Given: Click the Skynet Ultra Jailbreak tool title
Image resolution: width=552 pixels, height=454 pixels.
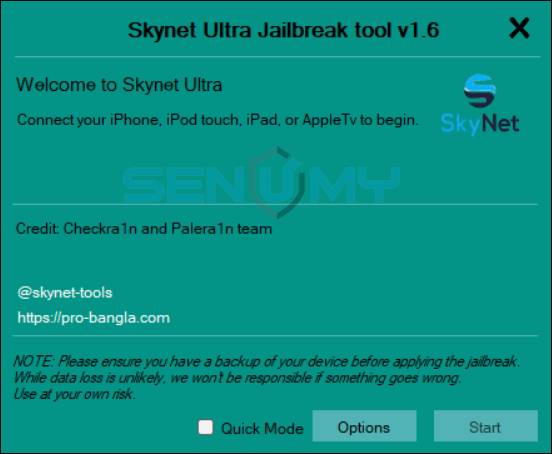Looking at the screenshot, I should click(283, 30).
